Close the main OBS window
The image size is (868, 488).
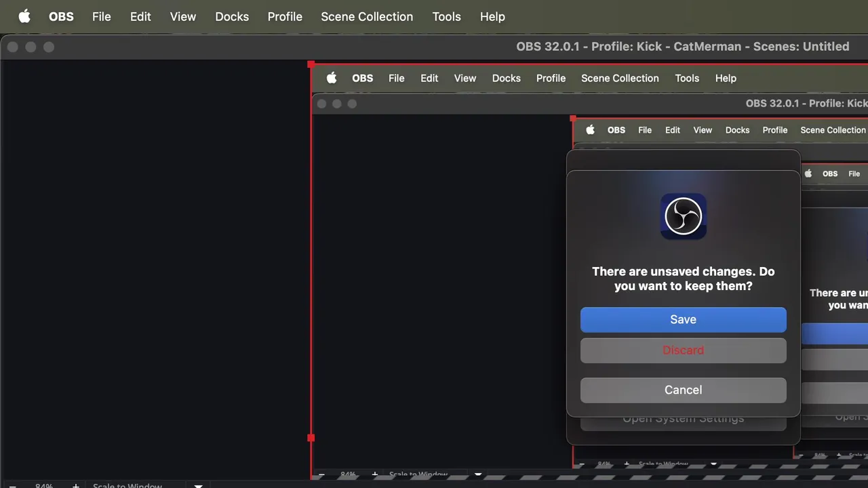13,47
